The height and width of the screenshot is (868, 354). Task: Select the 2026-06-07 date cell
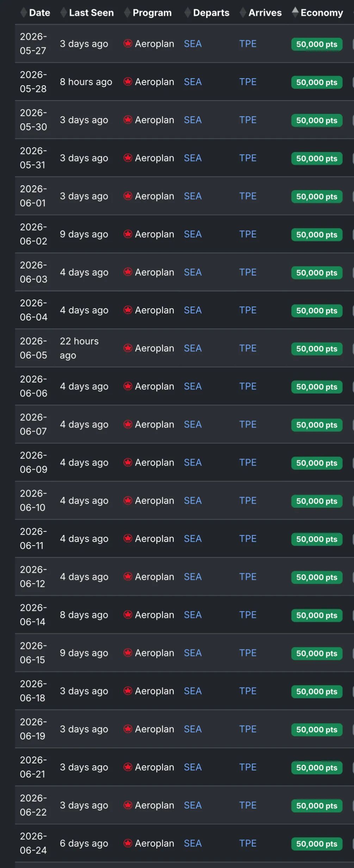tap(33, 424)
